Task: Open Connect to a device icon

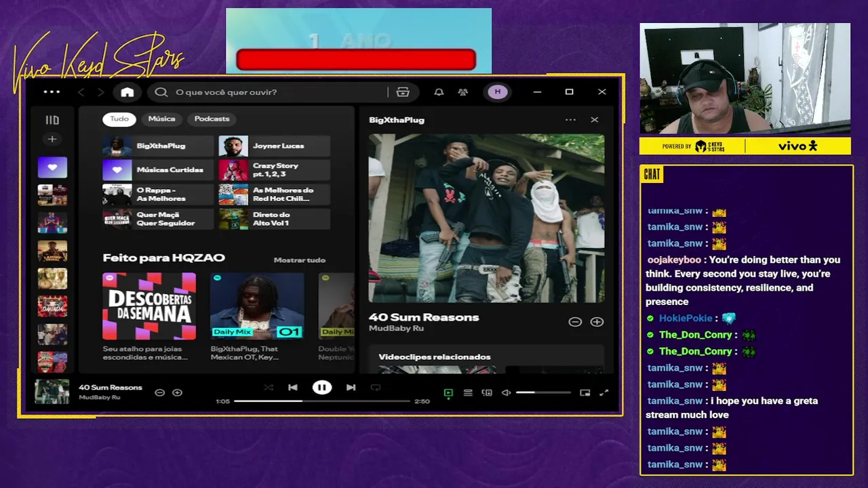Action: coord(487,392)
